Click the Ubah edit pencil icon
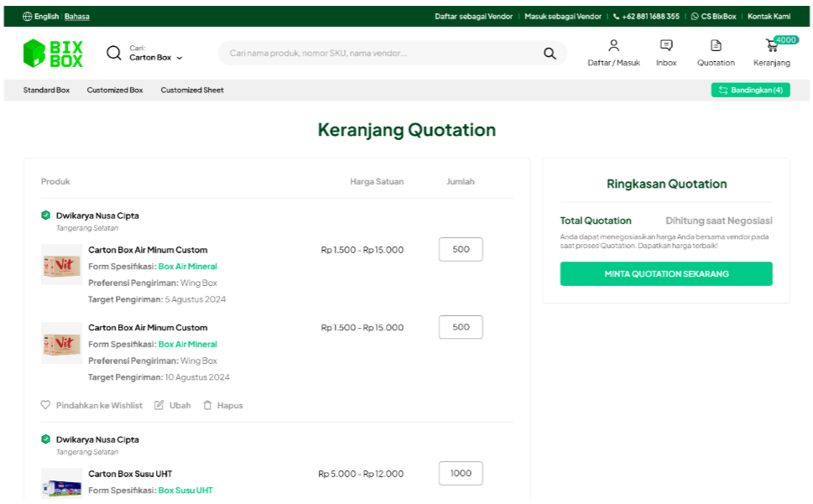The height and width of the screenshot is (504, 813). [159, 405]
